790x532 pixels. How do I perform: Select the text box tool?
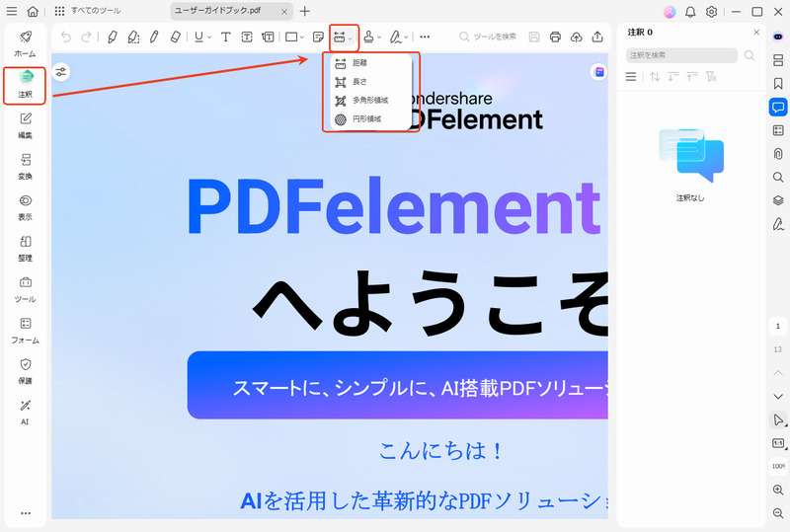[247, 37]
